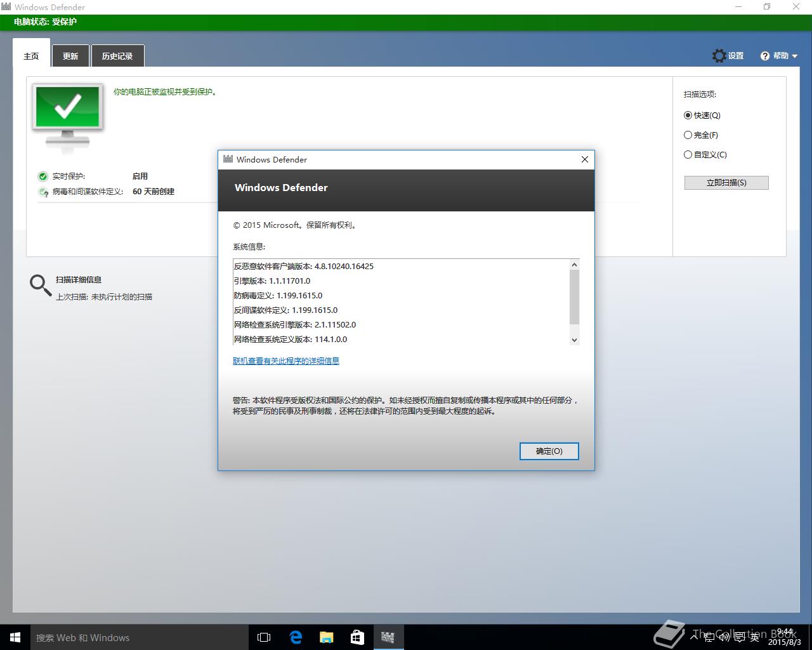812x650 pixels.
Task: Click the main window title bar castle icon
Action: click(x=6, y=7)
